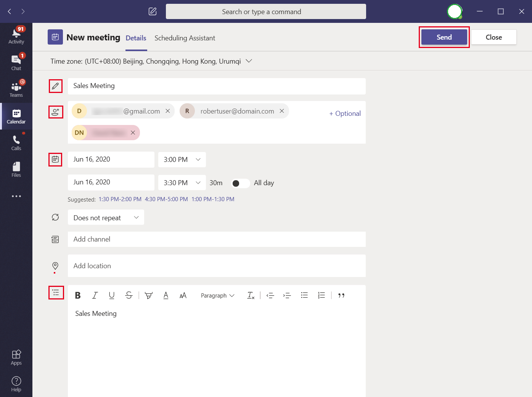Click in the meeting description body

tap(217, 351)
